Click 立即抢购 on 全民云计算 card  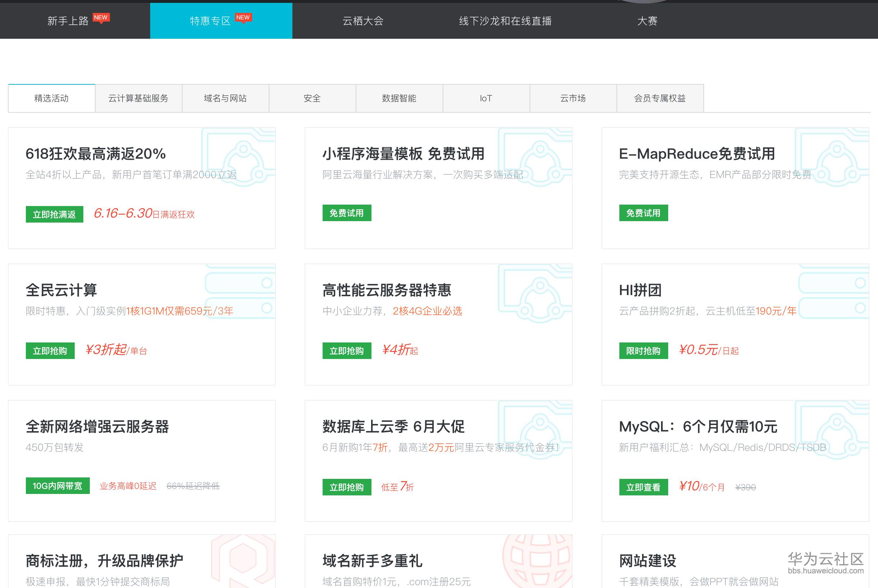[x=50, y=351]
